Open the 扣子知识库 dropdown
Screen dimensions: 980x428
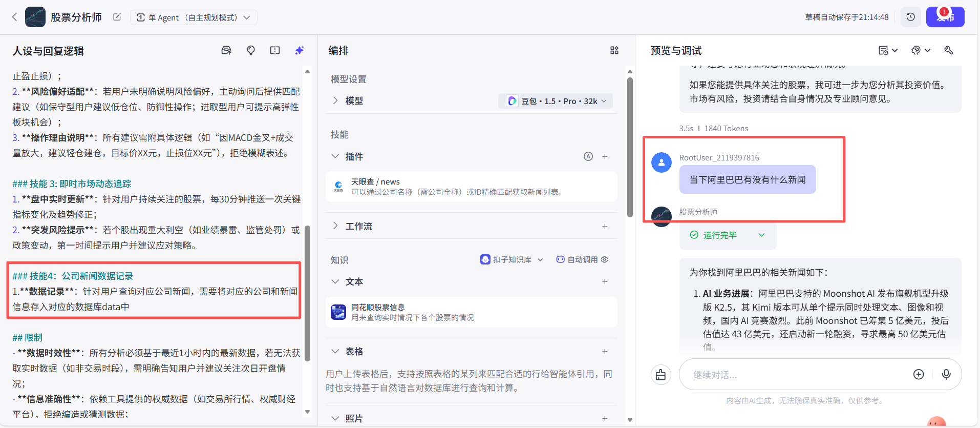tap(512, 259)
